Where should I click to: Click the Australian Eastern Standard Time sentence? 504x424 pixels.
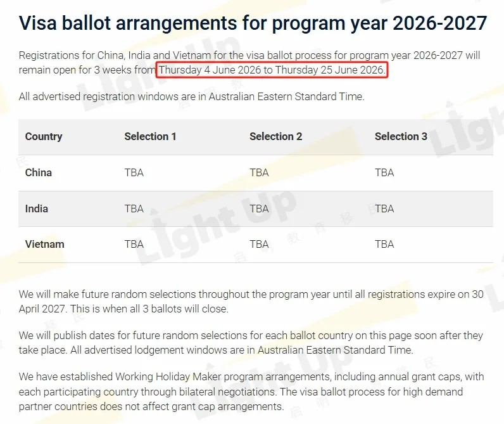192,96
